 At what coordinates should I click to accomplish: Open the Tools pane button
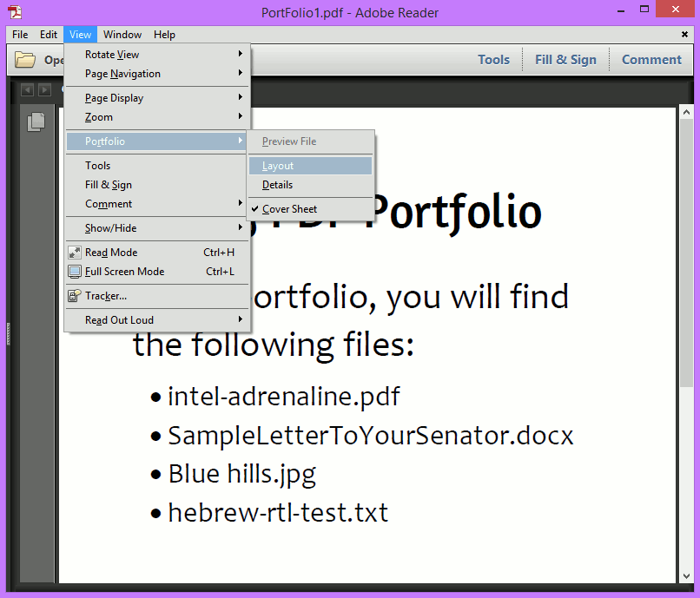pyautogui.click(x=493, y=59)
